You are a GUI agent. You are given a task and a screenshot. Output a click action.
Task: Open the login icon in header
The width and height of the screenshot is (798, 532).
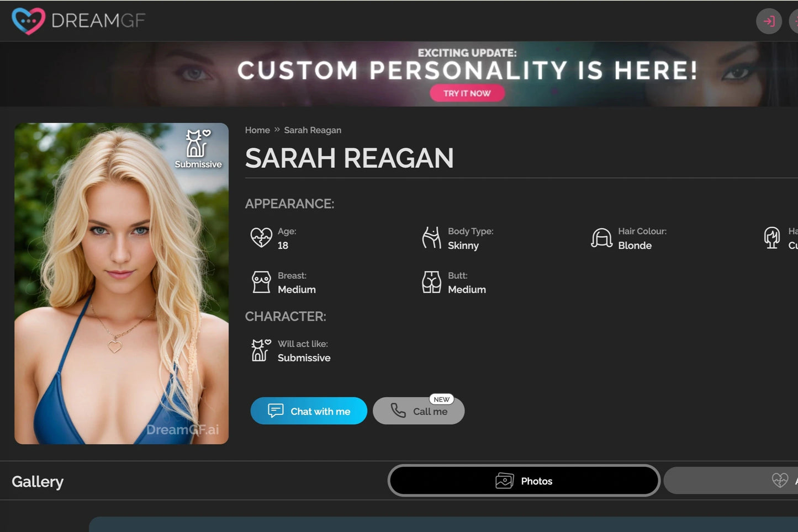tap(768, 22)
